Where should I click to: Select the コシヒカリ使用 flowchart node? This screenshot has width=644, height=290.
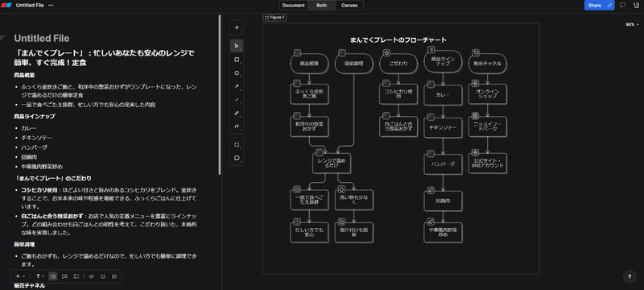tap(398, 94)
